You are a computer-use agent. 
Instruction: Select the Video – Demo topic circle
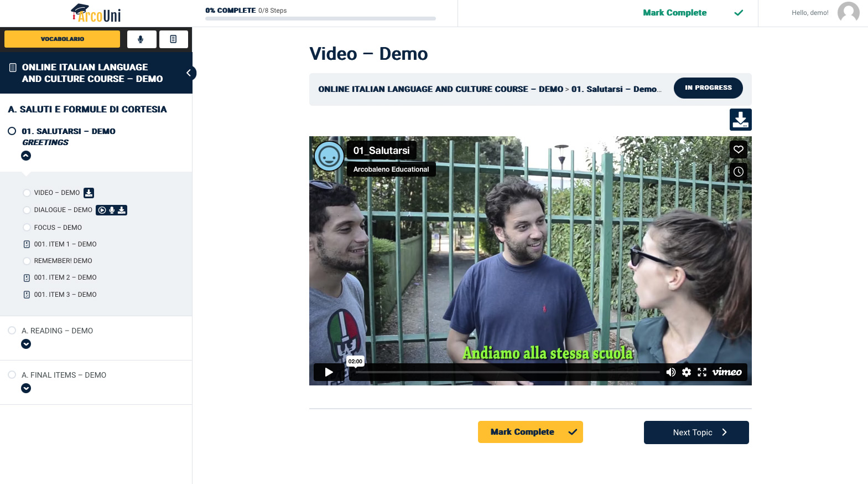click(x=27, y=193)
